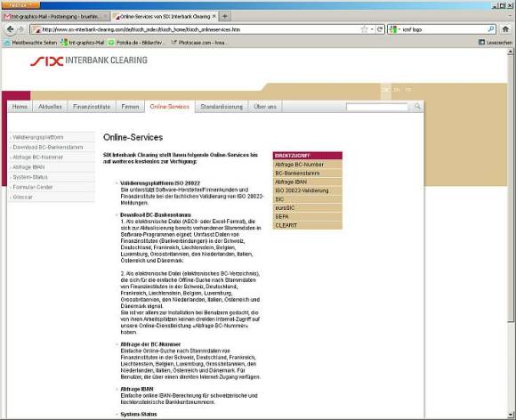Image resolution: width=516 pixels, height=420 pixels.
Task: Switch to the tnt-graphics-Mail Posteingang tab
Action: [56, 16]
